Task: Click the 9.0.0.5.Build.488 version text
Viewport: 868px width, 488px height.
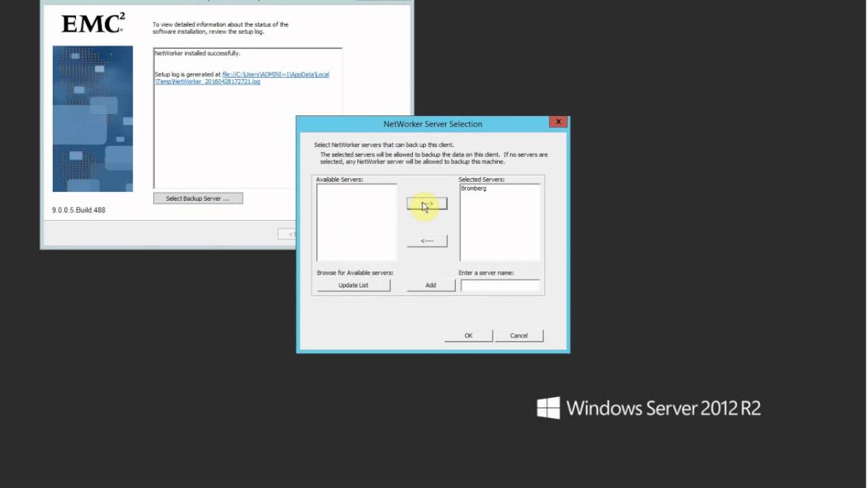Action: (79, 210)
